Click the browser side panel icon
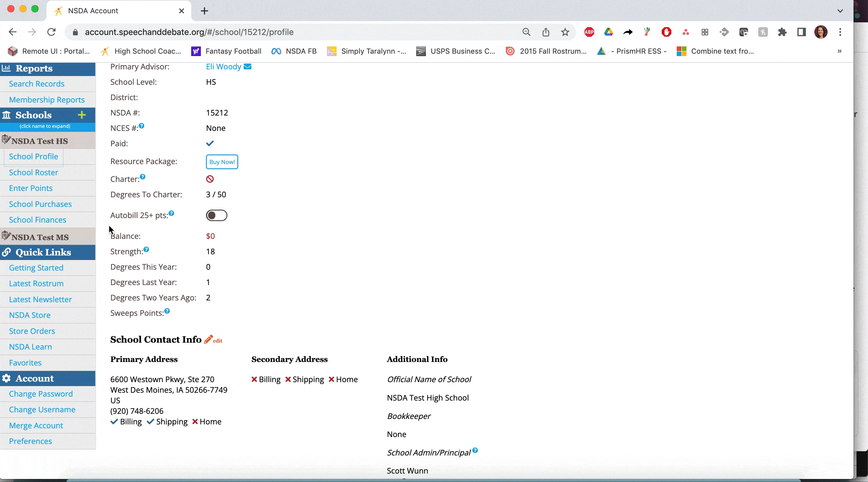Viewport: 868px width, 482px height. (801, 32)
